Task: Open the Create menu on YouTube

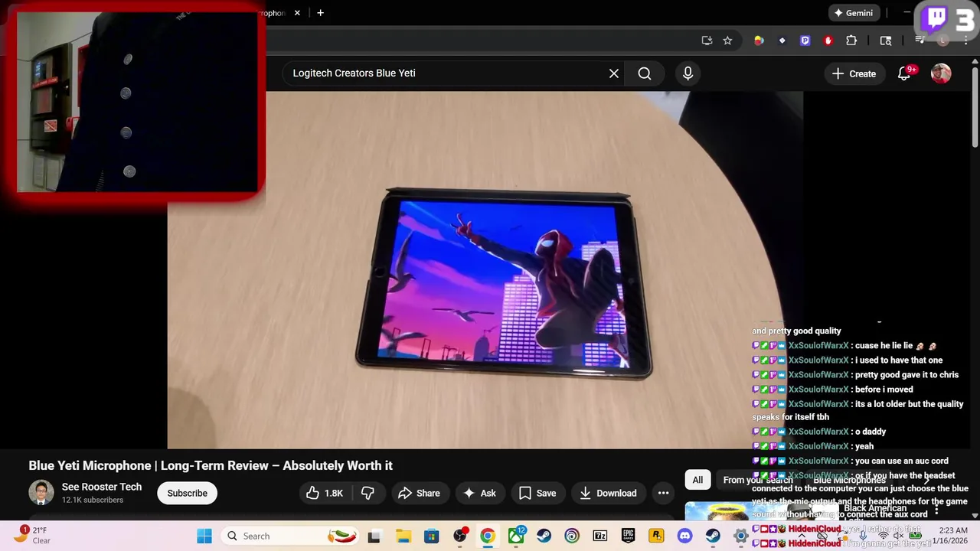Action: click(x=854, y=73)
